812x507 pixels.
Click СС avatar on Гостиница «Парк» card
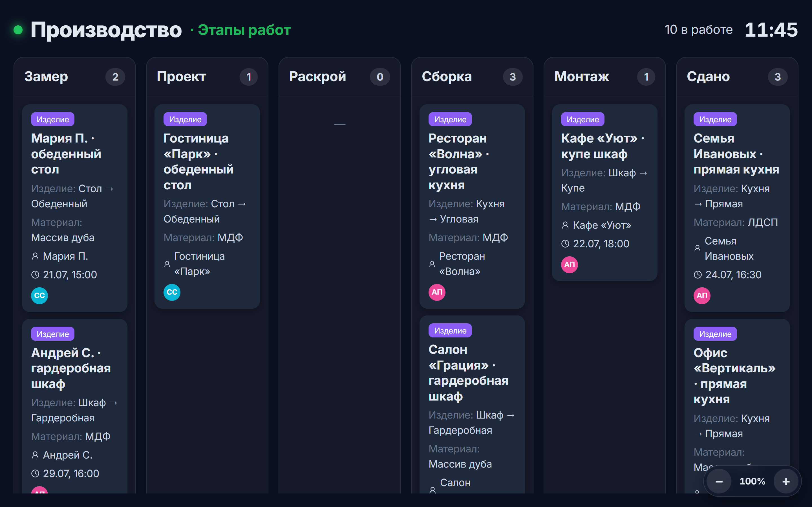tap(172, 292)
